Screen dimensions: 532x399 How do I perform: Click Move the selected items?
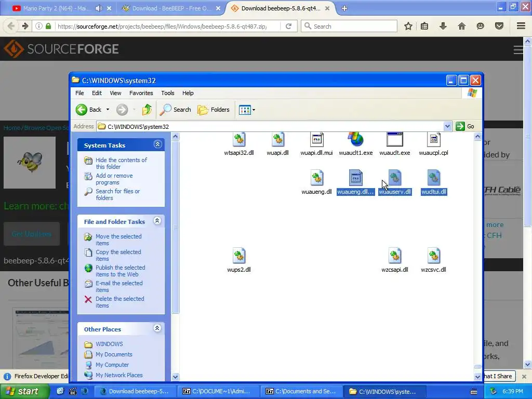click(x=118, y=240)
